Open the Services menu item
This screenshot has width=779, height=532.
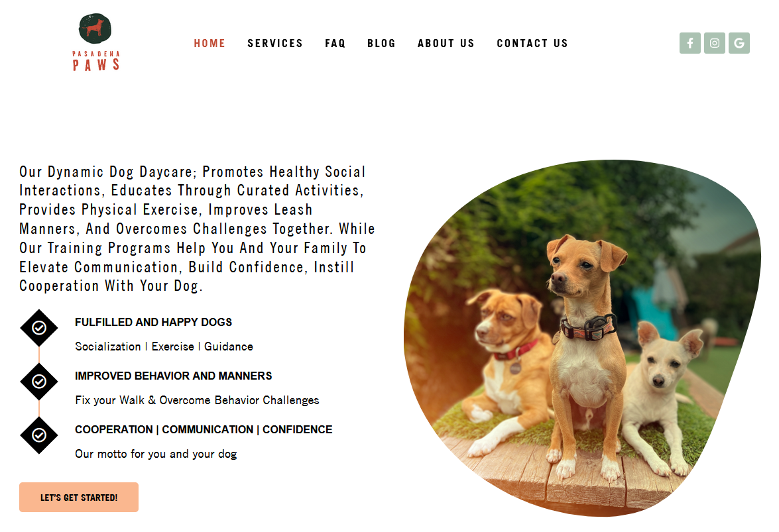pos(275,43)
